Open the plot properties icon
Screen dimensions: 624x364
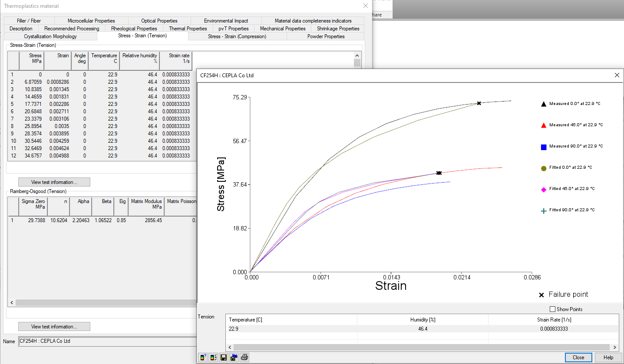(213, 357)
